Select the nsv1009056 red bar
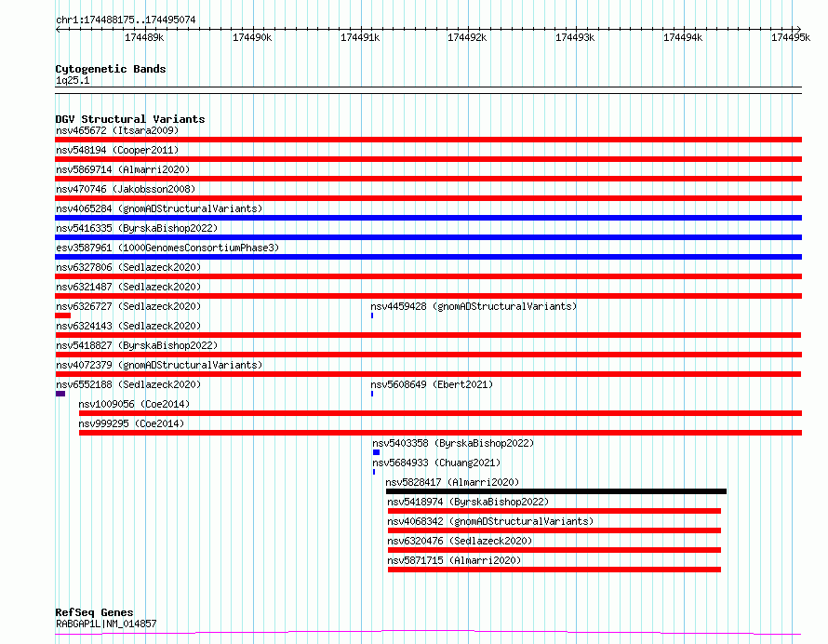 click(440, 413)
